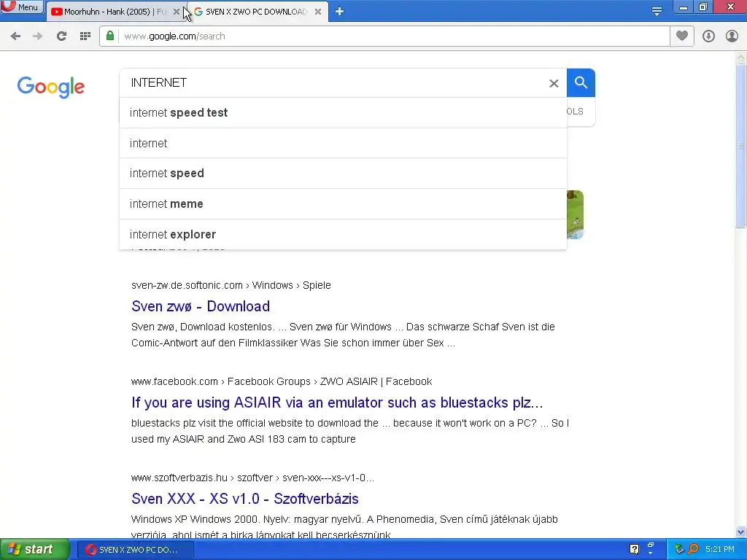Clear the search box with the X
The width and height of the screenshot is (747, 560).
pyautogui.click(x=554, y=83)
